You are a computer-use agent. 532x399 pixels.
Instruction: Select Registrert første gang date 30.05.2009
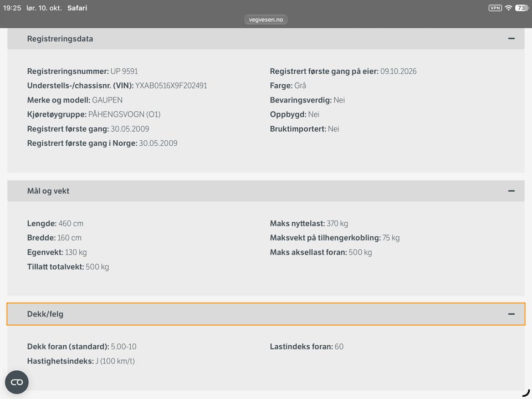click(130, 129)
